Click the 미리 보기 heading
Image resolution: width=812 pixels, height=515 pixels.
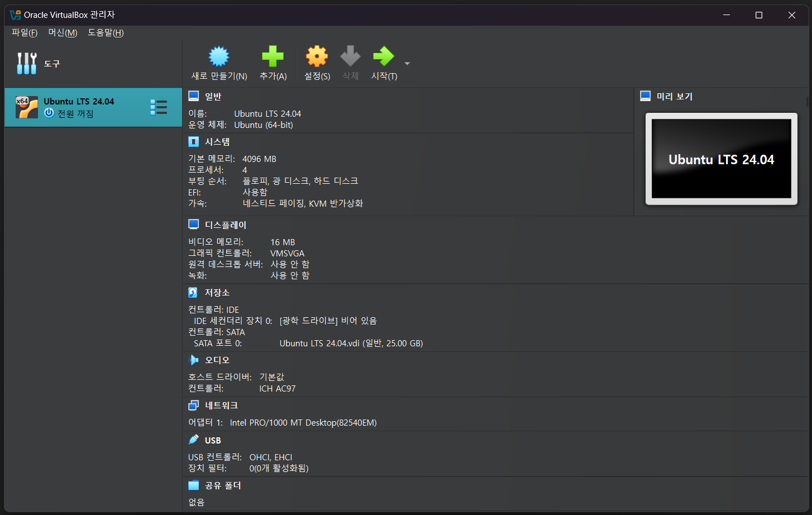point(675,97)
